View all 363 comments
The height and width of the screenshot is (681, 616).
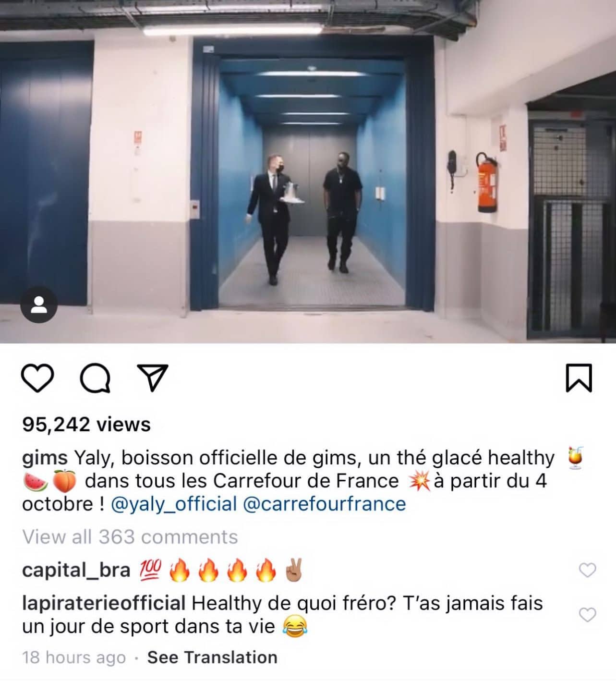[130, 536]
